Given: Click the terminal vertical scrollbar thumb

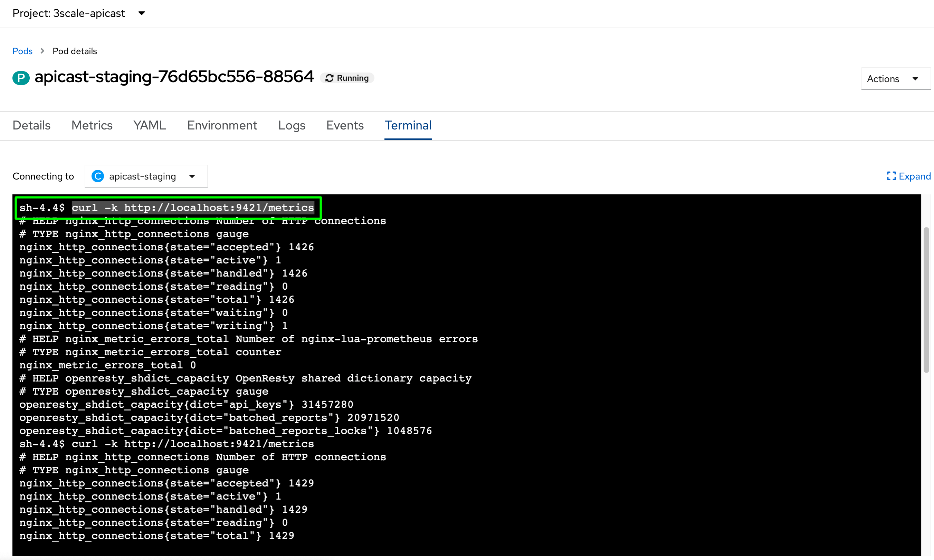Looking at the screenshot, I should click(x=926, y=300).
